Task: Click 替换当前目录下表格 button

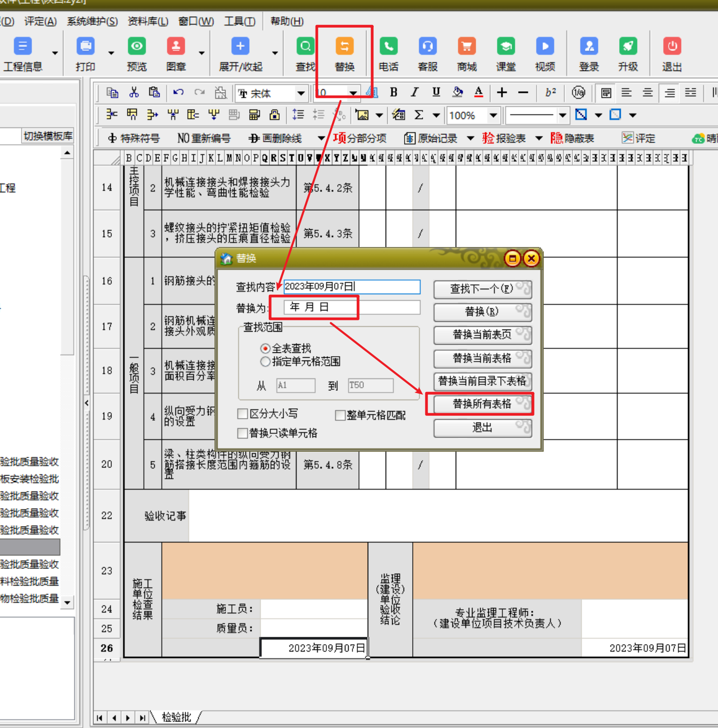Action: (x=482, y=381)
